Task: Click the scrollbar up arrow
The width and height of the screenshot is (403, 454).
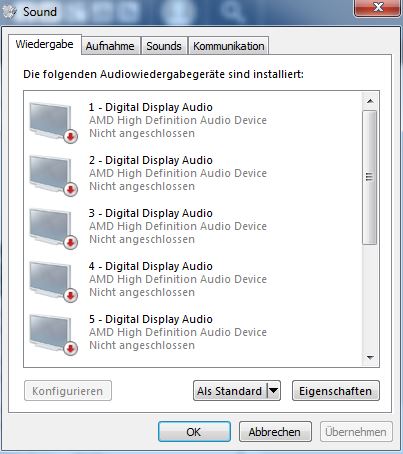Action: pos(370,101)
